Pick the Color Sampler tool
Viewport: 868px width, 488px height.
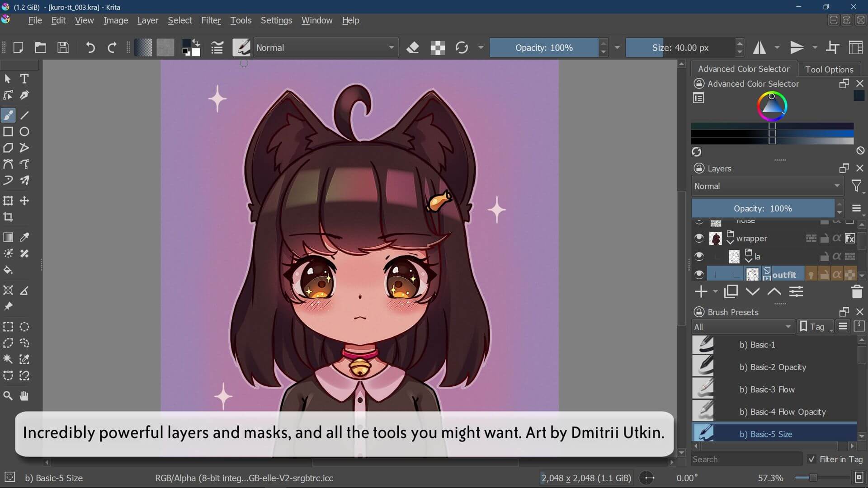pos(25,237)
